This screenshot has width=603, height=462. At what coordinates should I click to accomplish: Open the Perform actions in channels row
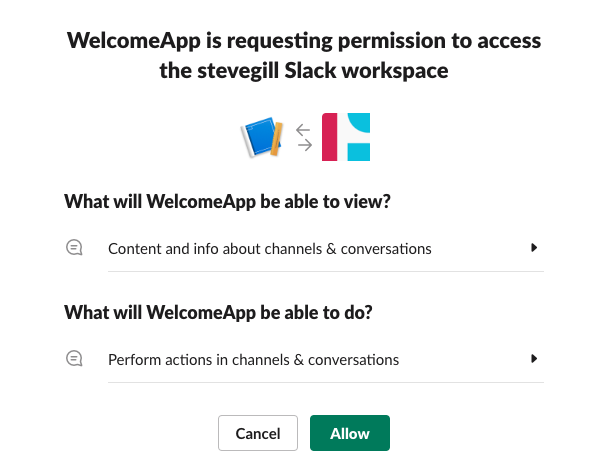pyautogui.click(x=253, y=359)
